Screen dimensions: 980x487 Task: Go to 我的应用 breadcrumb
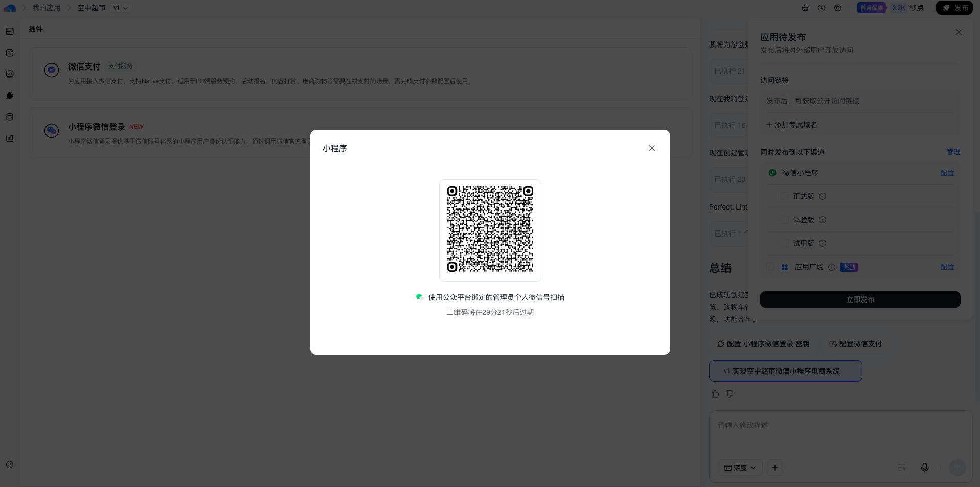[x=47, y=8]
